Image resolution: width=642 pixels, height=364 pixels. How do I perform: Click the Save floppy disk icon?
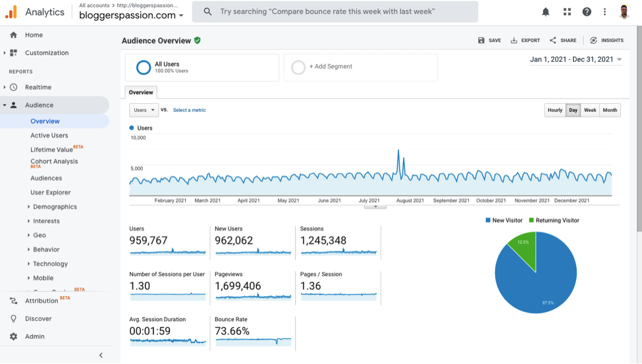point(481,40)
